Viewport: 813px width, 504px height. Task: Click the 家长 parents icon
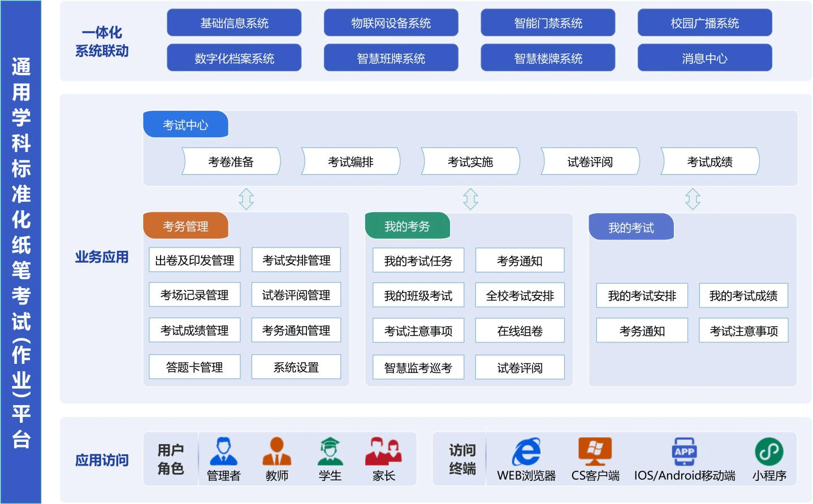[383, 451]
